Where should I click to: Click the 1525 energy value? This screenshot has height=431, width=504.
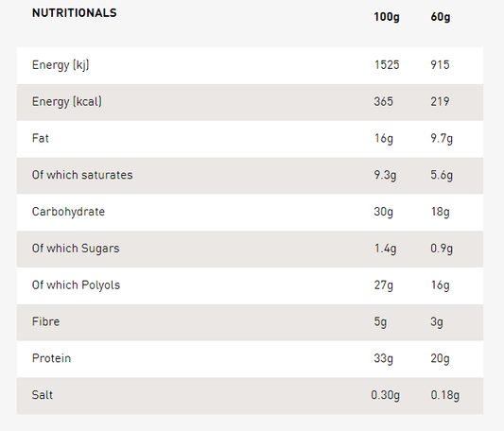click(x=387, y=65)
